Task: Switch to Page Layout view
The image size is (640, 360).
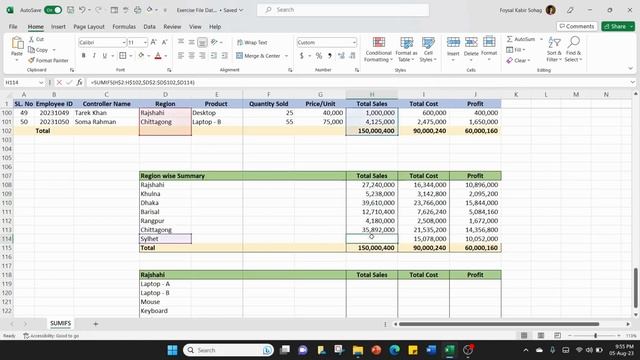Action: [x=541, y=336]
